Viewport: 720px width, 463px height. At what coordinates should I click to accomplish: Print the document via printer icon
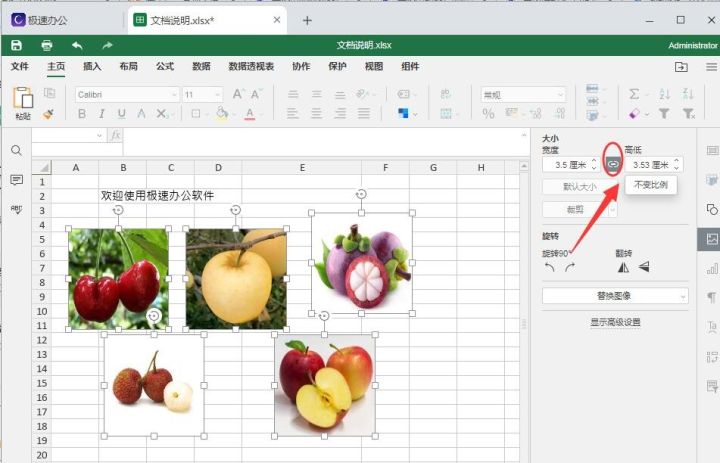(46, 45)
